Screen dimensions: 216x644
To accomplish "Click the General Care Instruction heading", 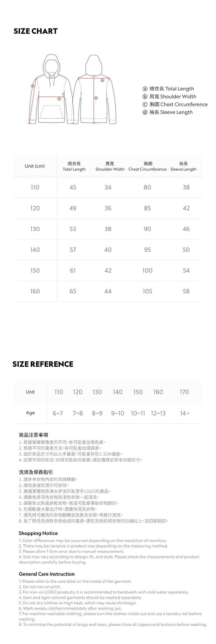I will [x=47, y=574].
